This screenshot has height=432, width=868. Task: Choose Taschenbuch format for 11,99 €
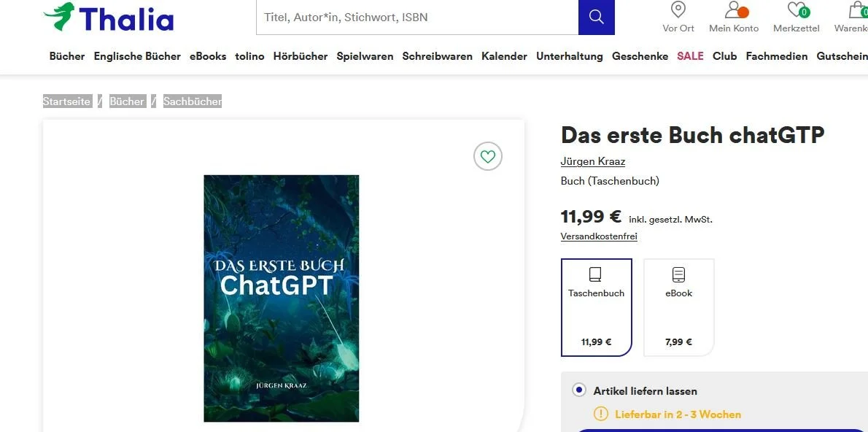click(596, 307)
